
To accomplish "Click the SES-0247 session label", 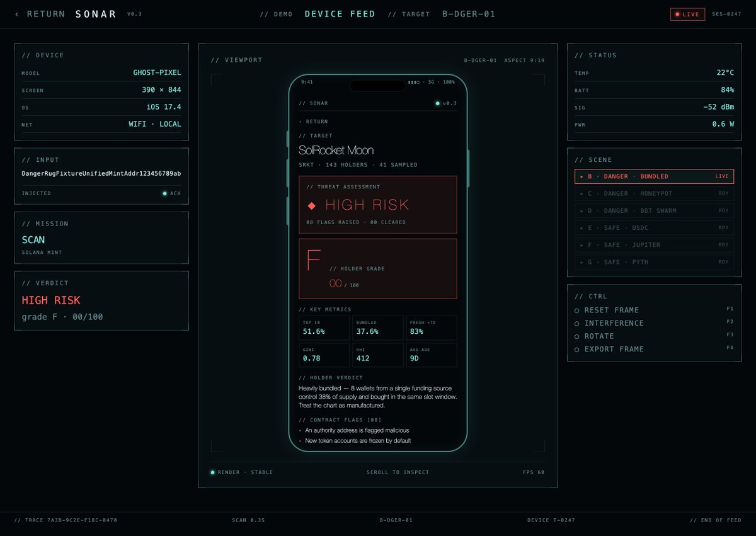I will [726, 14].
